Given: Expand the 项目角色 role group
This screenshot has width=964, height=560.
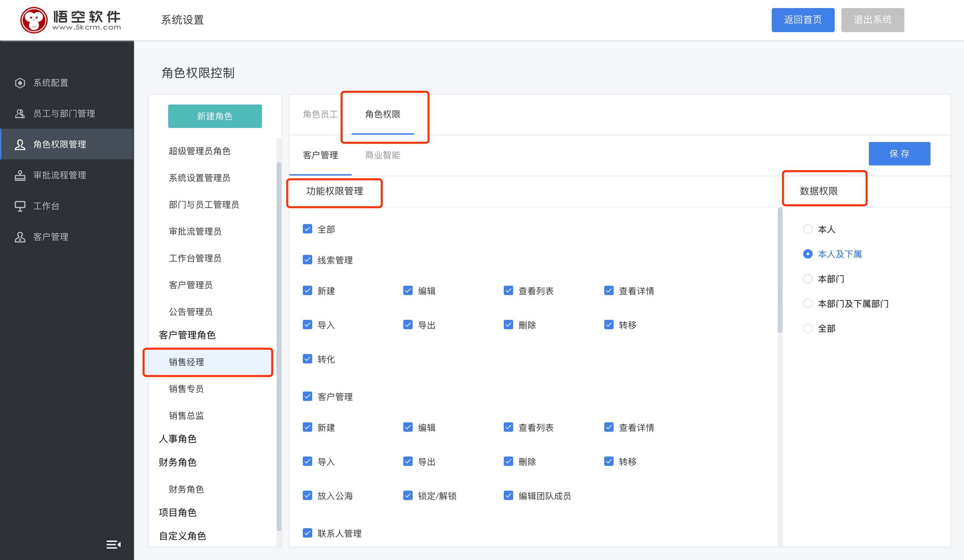Looking at the screenshot, I should (x=178, y=512).
